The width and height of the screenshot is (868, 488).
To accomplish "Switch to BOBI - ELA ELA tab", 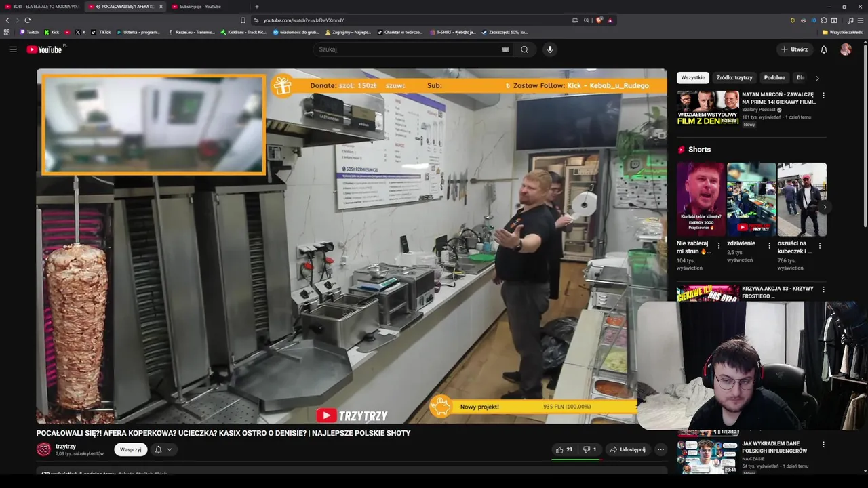I will click(x=42, y=7).
